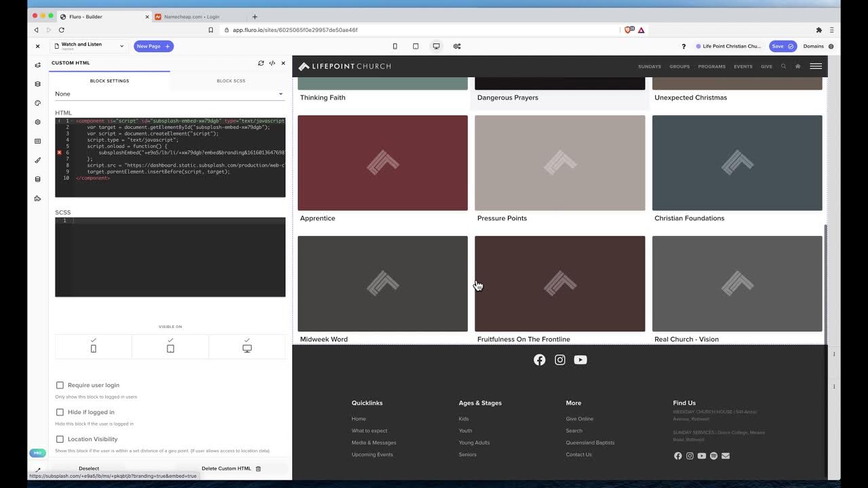This screenshot has width=868, height=488.
Task: Open the database icon in sidebar
Action: pyautogui.click(x=38, y=180)
